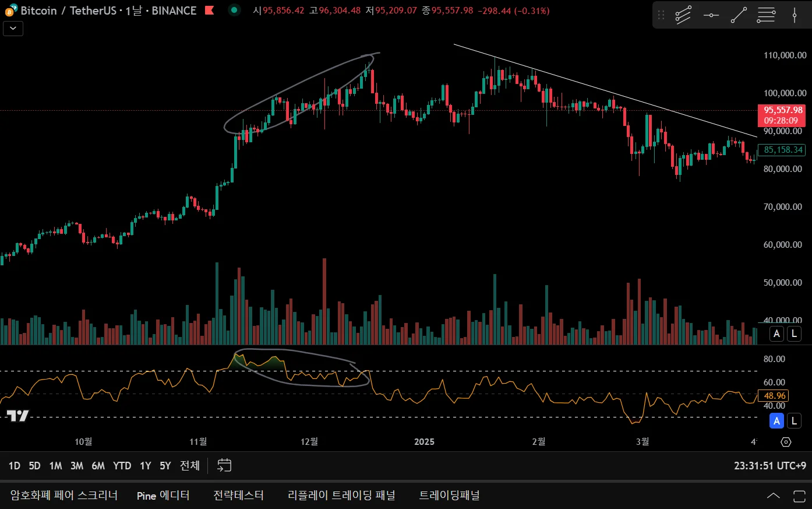The width and height of the screenshot is (812, 509).
Task: Toggle log scale on price pane
Action: coord(794,334)
